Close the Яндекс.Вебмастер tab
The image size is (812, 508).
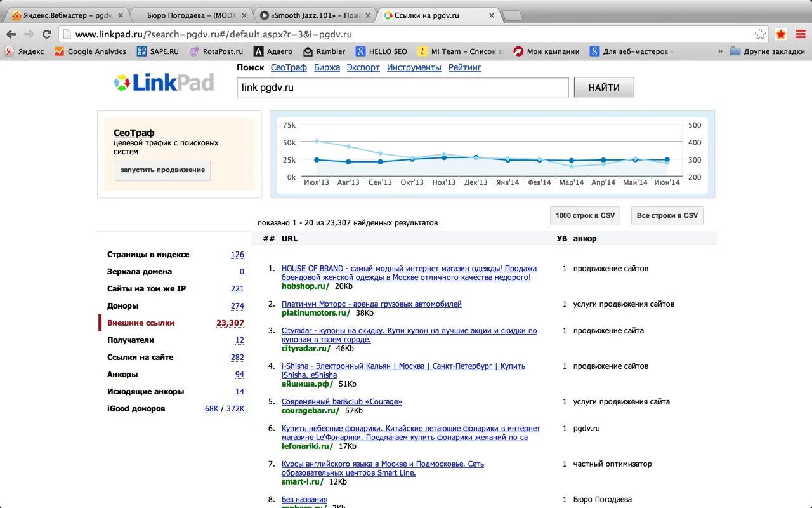point(119,15)
